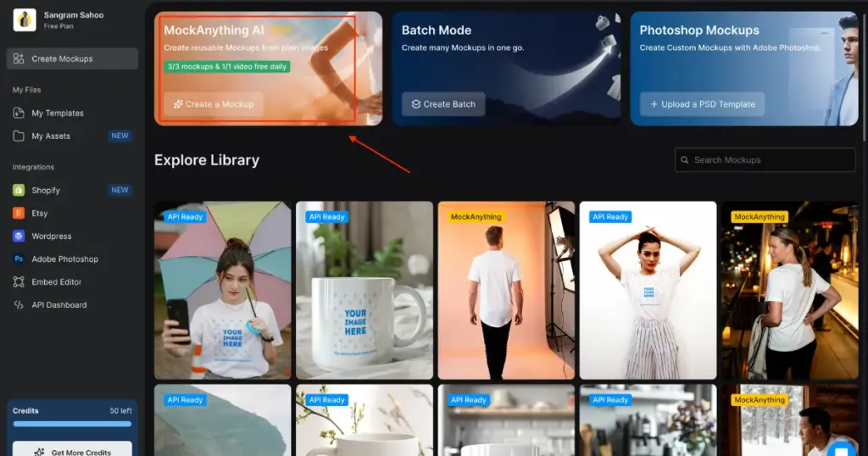Click the Create Batch button
This screenshot has width=868, height=456.
point(443,104)
